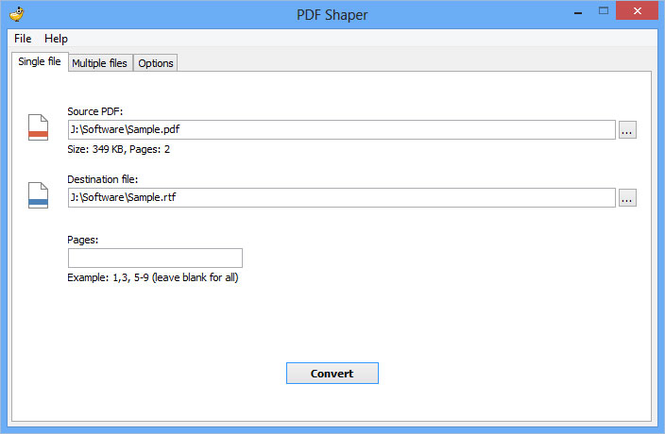Select the Single file tab
The height and width of the screenshot is (434, 665).
[40, 62]
